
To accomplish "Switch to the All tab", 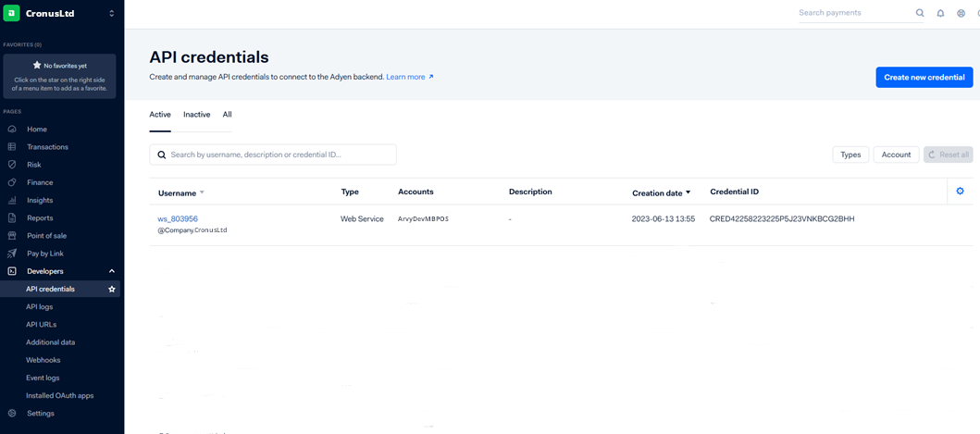I will click(x=227, y=115).
